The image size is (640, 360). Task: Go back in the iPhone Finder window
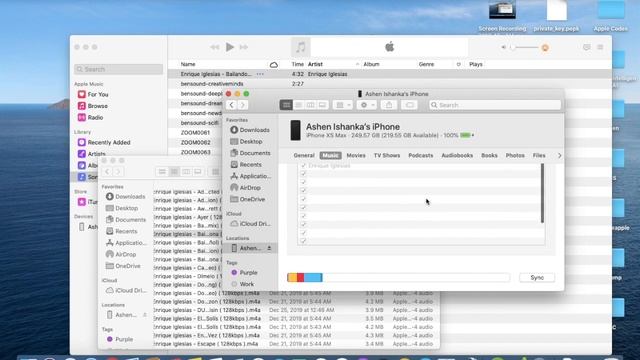click(x=231, y=105)
